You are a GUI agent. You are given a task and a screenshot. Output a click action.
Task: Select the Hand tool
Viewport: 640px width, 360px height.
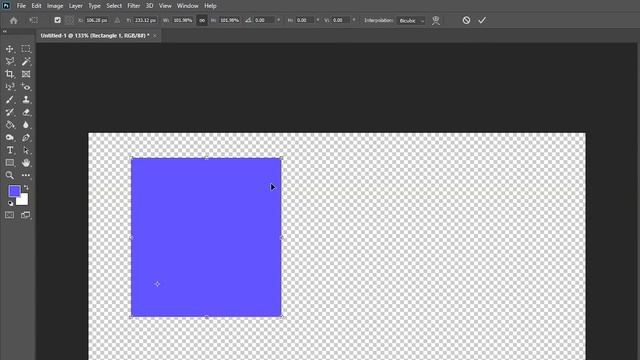(26, 163)
